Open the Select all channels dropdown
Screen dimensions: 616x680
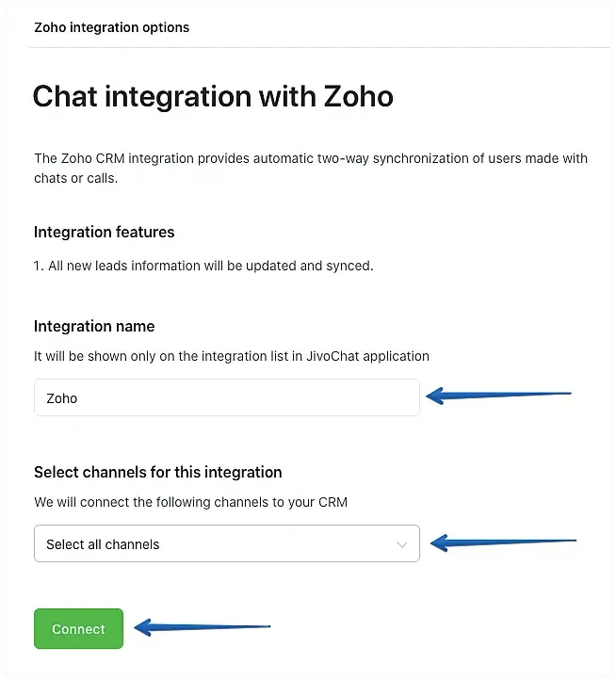(227, 543)
